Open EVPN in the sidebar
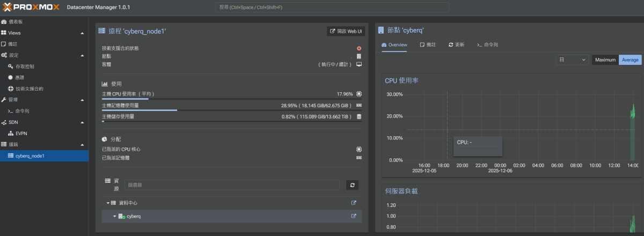Screen dimensions: 644x236 pyautogui.click(x=21, y=134)
